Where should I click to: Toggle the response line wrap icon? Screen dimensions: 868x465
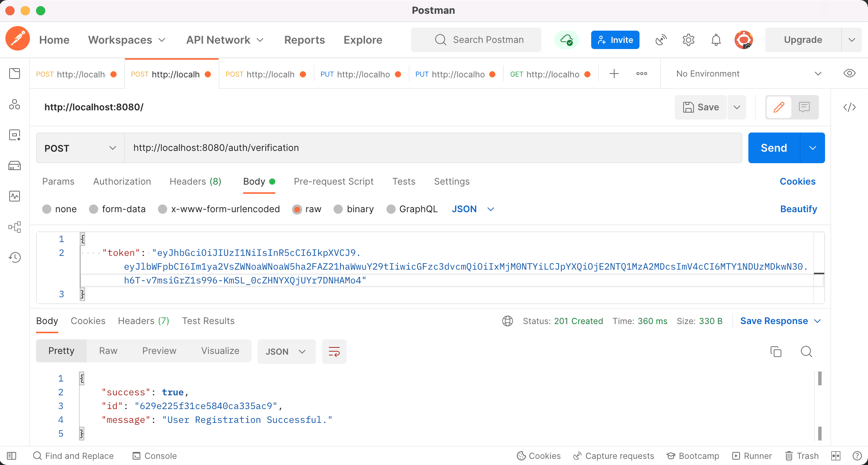point(334,352)
